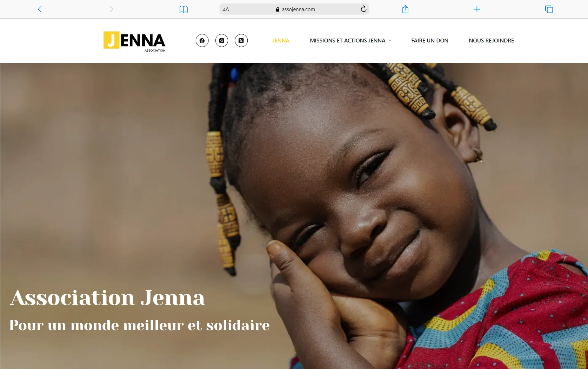Reload the page with the refresh icon
Viewport: 588px width, 369px height.
point(363,9)
